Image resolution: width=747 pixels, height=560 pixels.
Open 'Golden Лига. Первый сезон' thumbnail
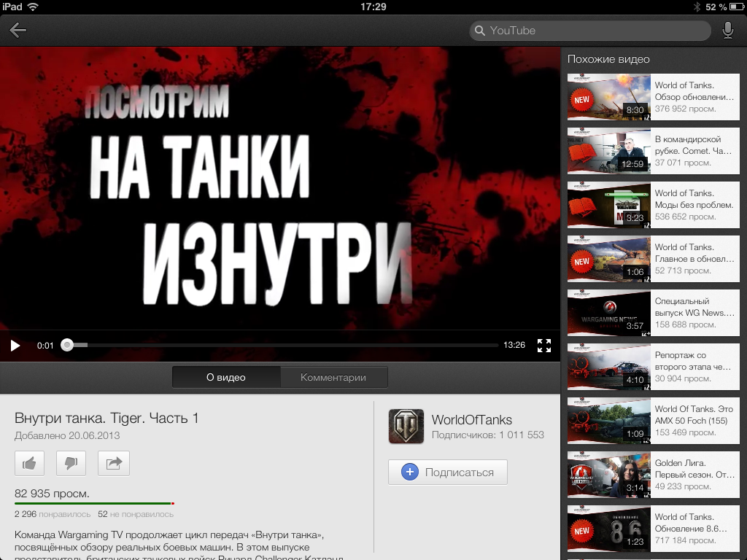[x=609, y=475]
